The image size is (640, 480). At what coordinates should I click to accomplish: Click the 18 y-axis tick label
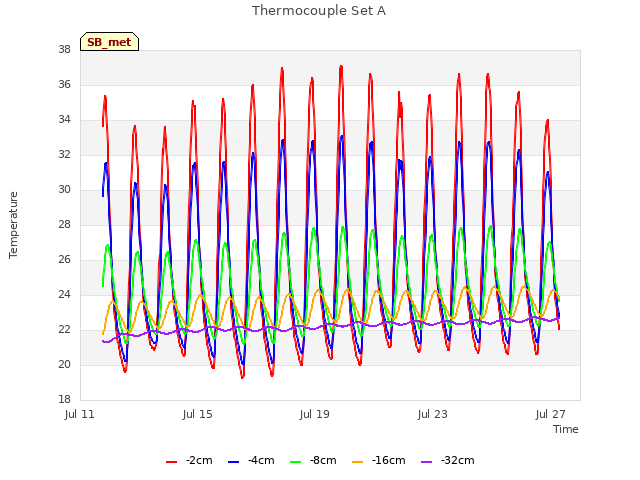point(64,400)
